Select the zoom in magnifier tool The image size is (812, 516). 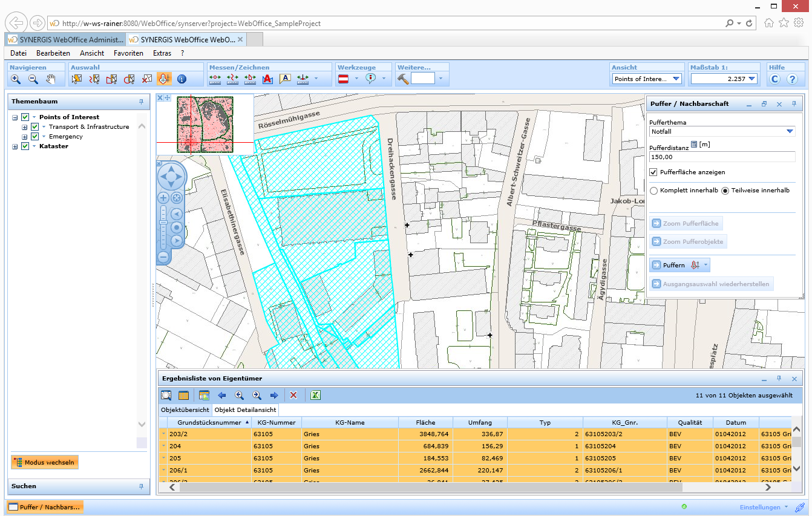click(16, 79)
